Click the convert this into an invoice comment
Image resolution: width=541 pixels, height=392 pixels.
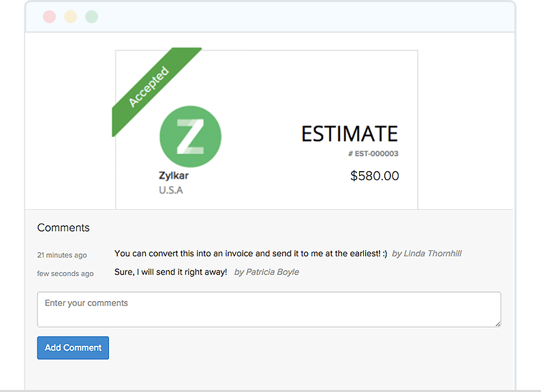(x=251, y=254)
